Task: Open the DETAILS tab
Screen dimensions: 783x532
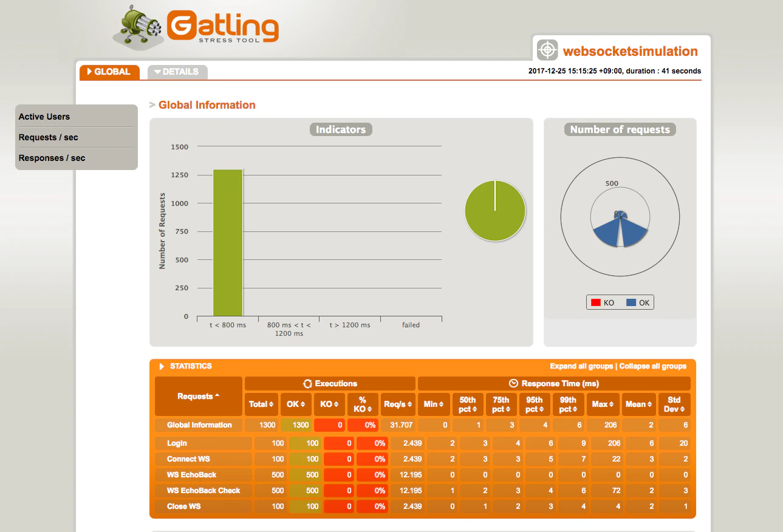Action: (x=177, y=72)
